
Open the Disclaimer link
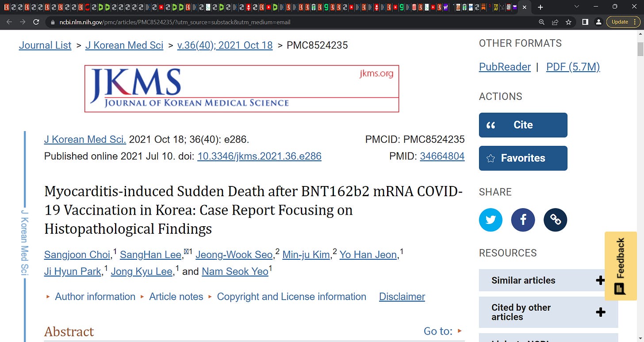[402, 296]
